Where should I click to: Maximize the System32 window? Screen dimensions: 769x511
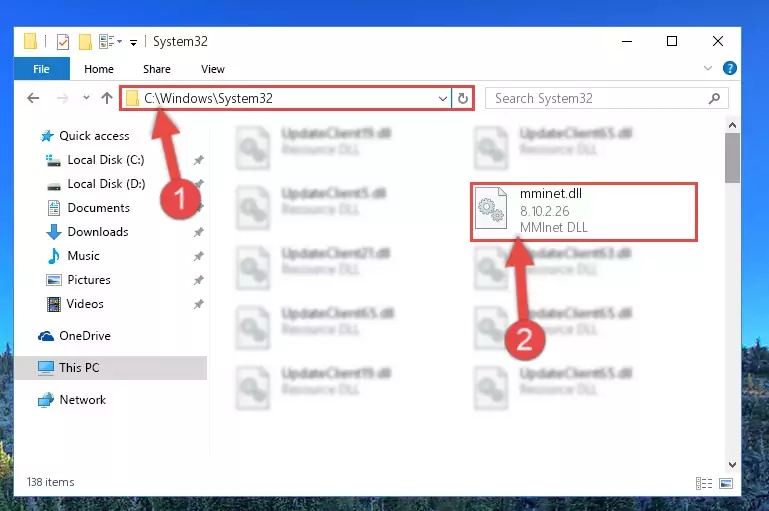[672, 42]
